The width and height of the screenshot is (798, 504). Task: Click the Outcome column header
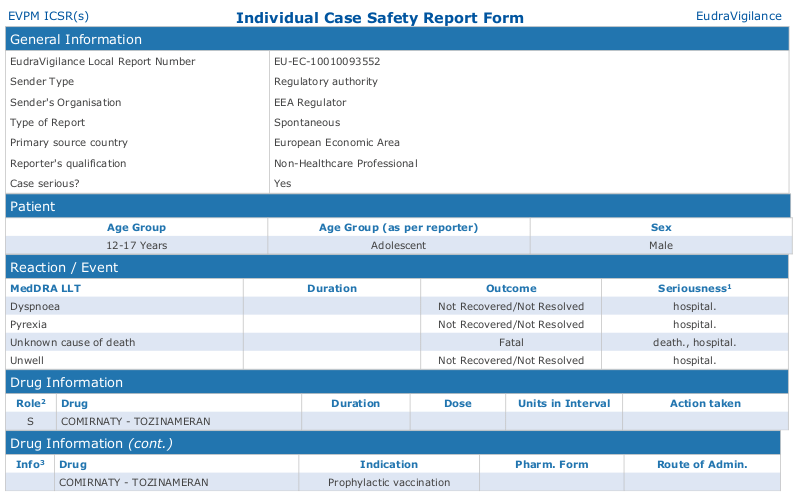511,288
